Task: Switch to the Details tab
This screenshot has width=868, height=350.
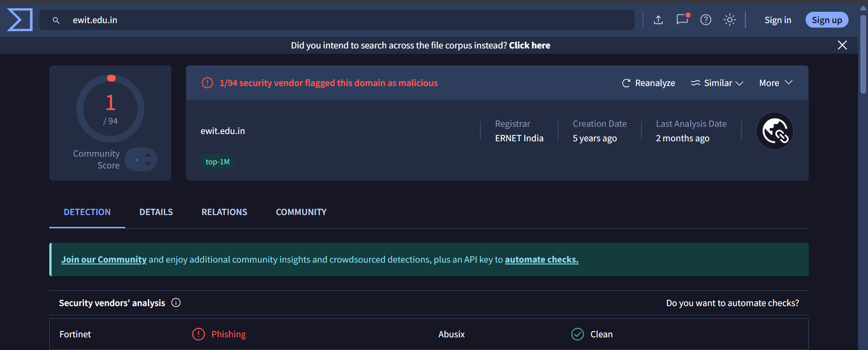Action: click(156, 212)
